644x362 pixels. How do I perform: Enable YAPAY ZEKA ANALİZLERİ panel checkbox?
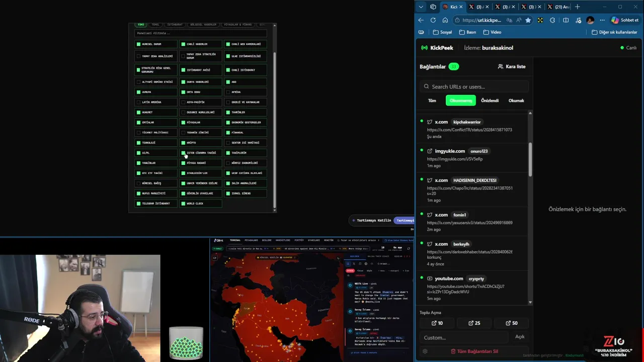click(x=138, y=56)
